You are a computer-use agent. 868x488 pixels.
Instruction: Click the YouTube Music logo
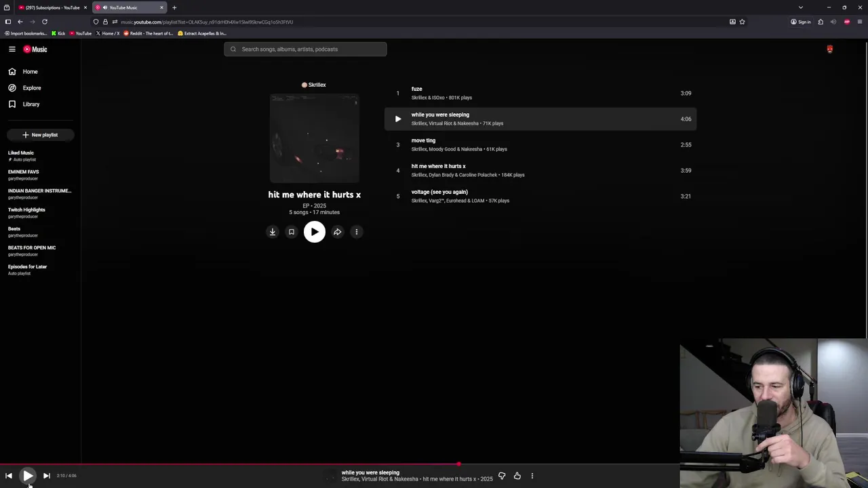point(35,49)
